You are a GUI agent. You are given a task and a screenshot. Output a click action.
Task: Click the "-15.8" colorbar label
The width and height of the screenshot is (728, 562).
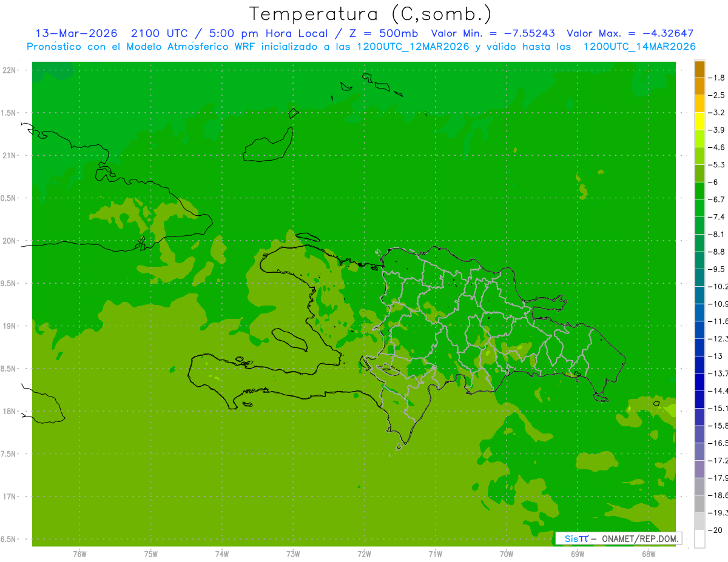coord(718,426)
